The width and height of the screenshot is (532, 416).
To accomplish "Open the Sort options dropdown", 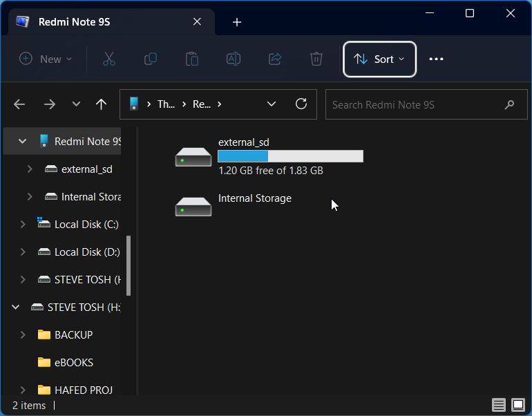I will 380,59.
